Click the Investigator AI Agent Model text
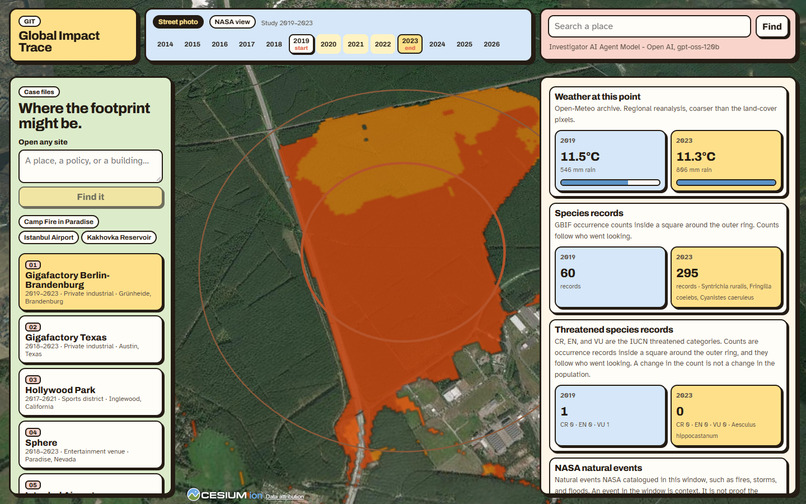This screenshot has width=806, height=504. (x=634, y=47)
